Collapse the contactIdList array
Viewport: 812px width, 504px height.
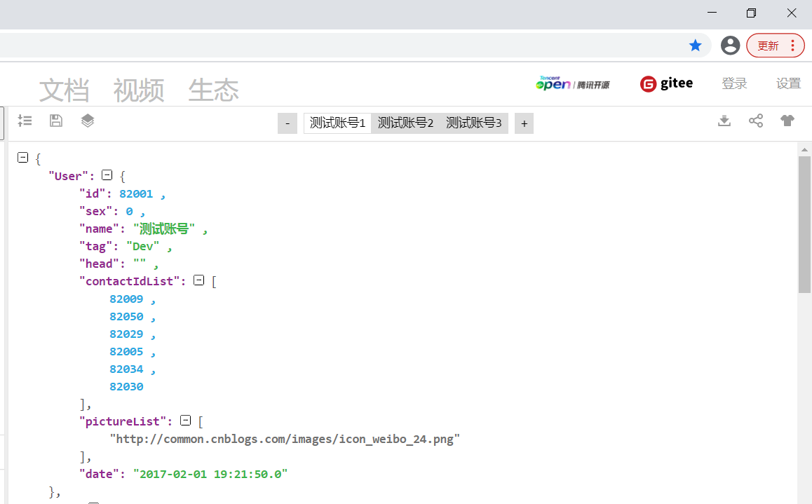point(198,280)
